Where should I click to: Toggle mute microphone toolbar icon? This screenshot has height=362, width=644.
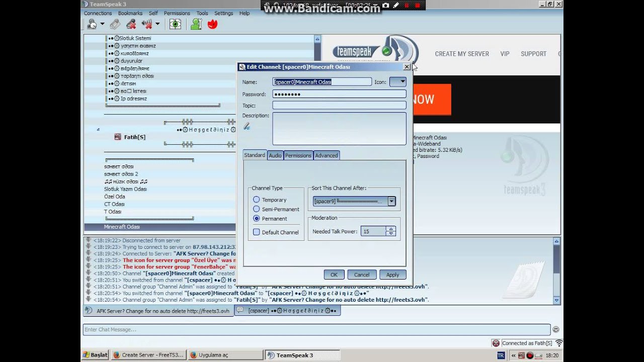click(x=131, y=24)
